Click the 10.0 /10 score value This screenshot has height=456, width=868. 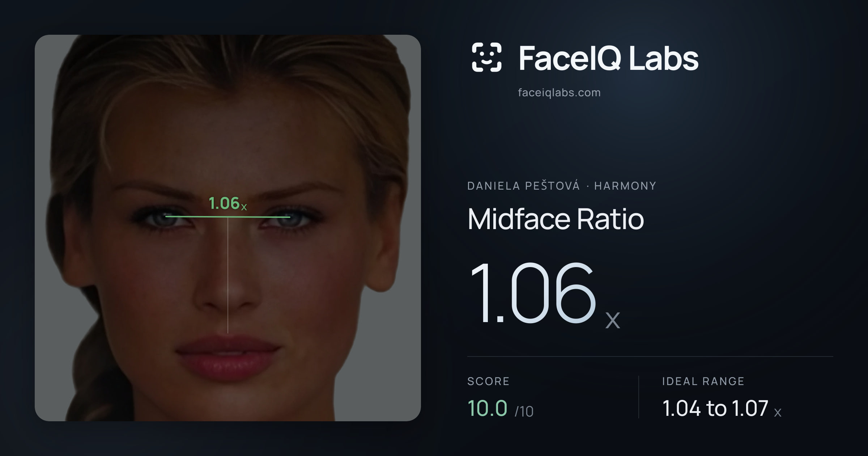pyautogui.click(x=501, y=408)
